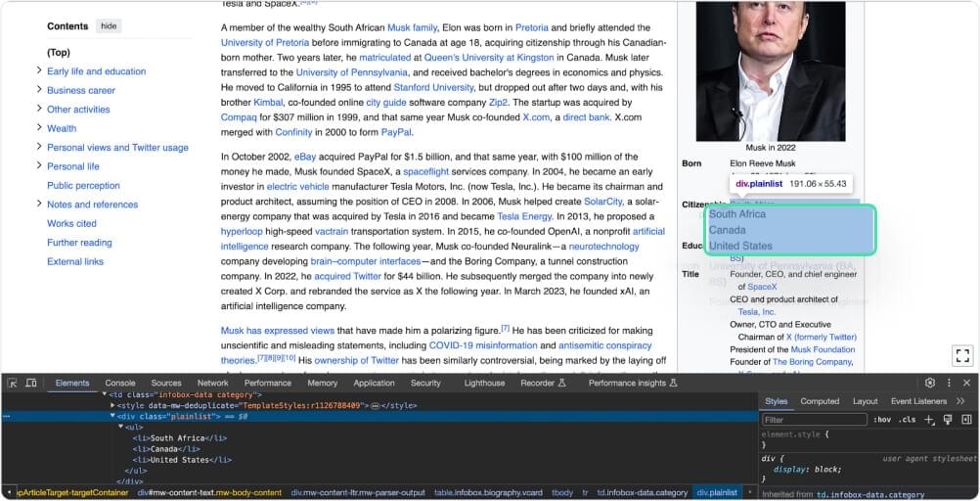Collapse the div plainlist DOM node triangle
Image resolution: width=980 pixels, height=501 pixels.
(112, 416)
